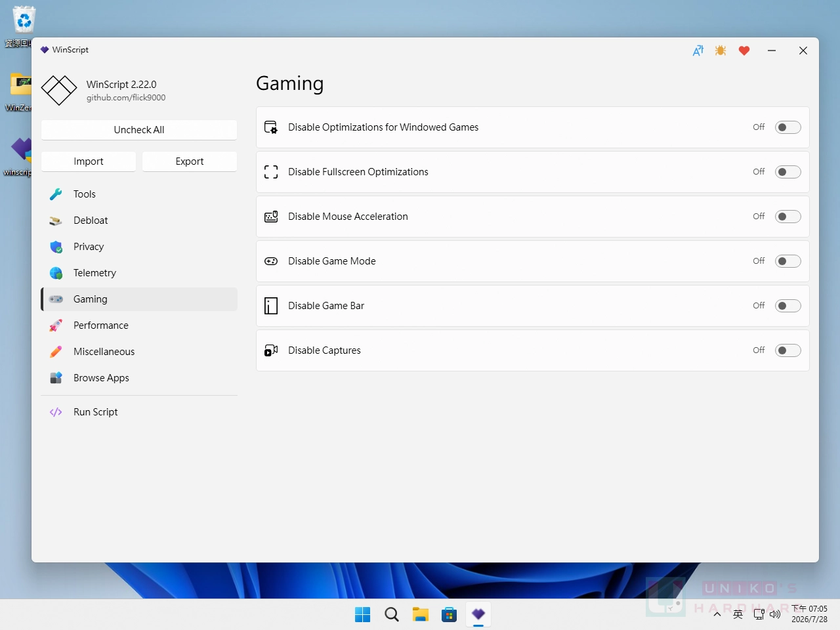Click the apps icon beside Browse Apps

(x=56, y=378)
